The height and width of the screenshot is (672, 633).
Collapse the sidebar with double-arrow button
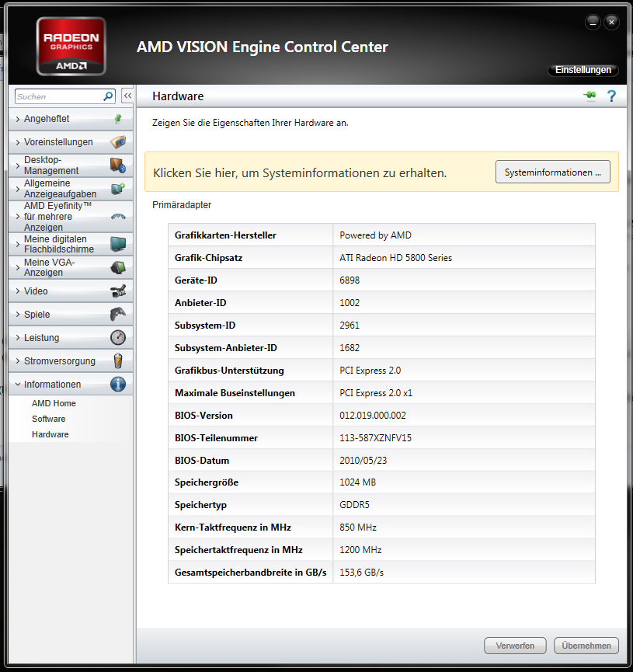127,96
